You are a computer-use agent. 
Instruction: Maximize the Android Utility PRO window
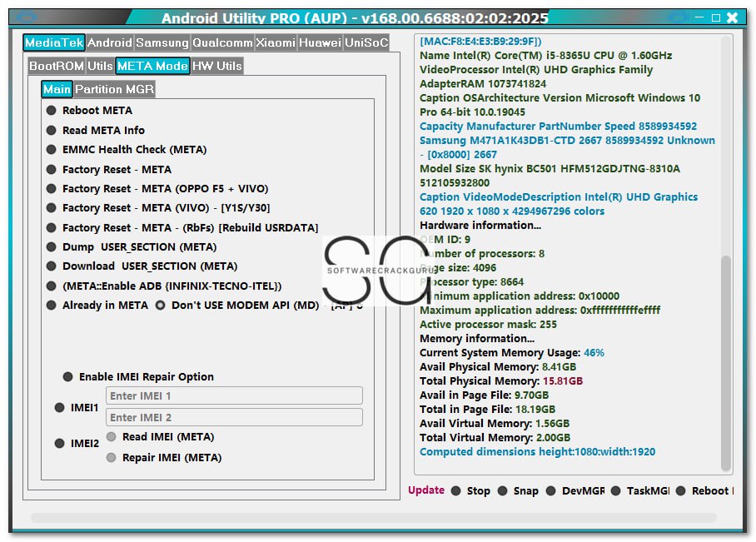pos(716,17)
